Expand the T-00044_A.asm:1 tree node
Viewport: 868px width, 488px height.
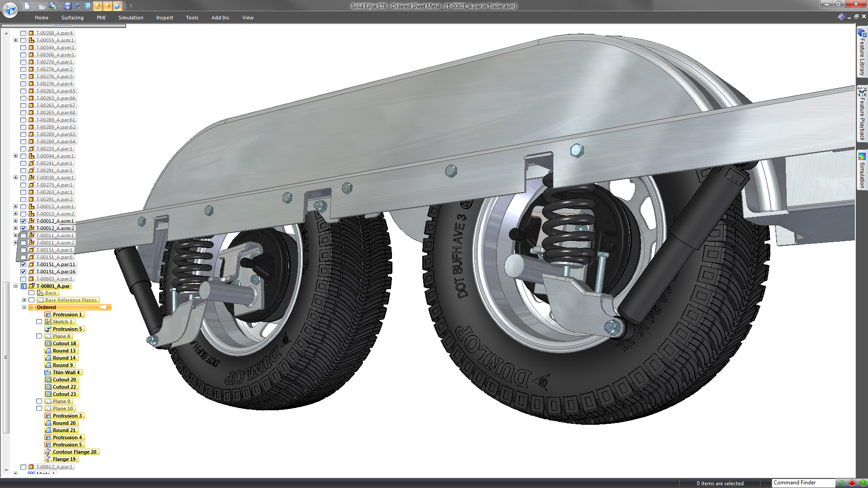15,156
